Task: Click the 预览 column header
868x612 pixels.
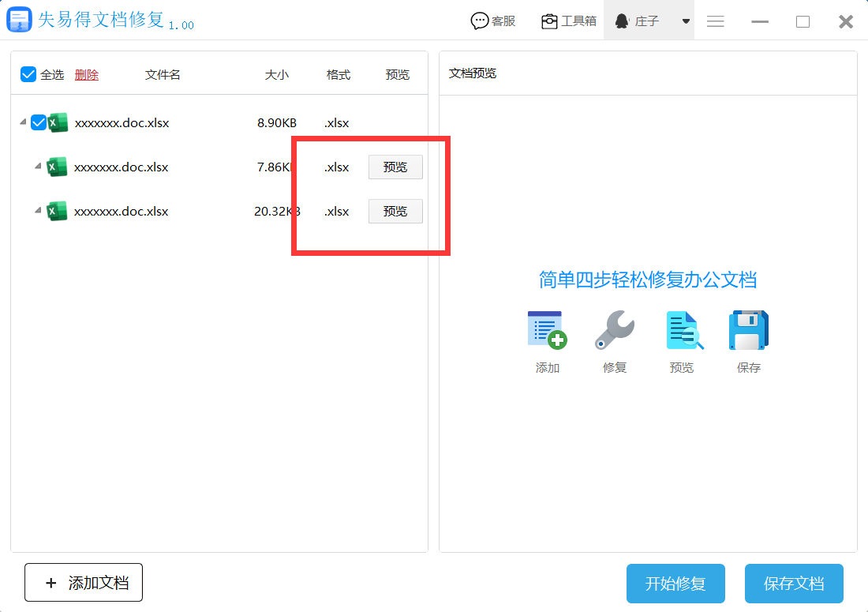Action: click(x=398, y=75)
